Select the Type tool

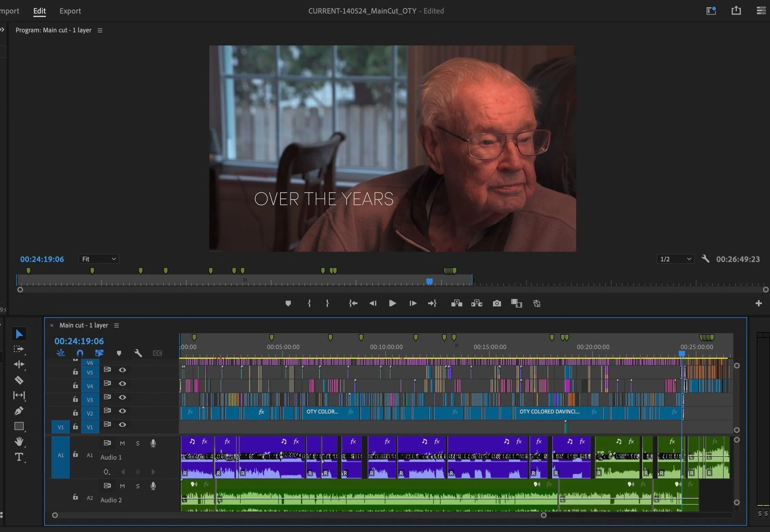coord(19,457)
